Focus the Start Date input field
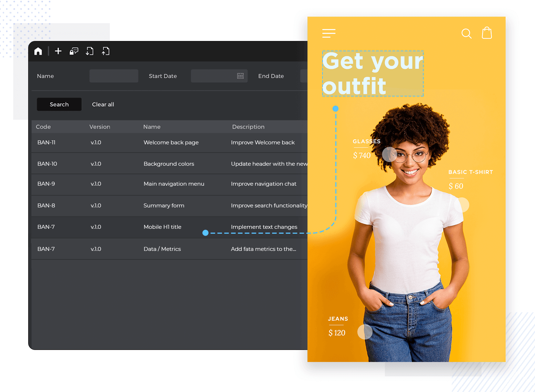 (x=219, y=76)
